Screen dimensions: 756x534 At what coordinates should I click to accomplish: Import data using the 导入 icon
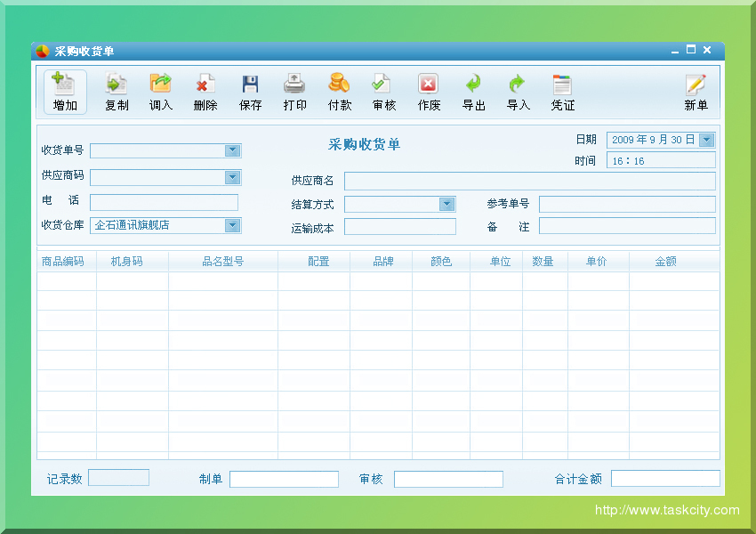(x=518, y=92)
